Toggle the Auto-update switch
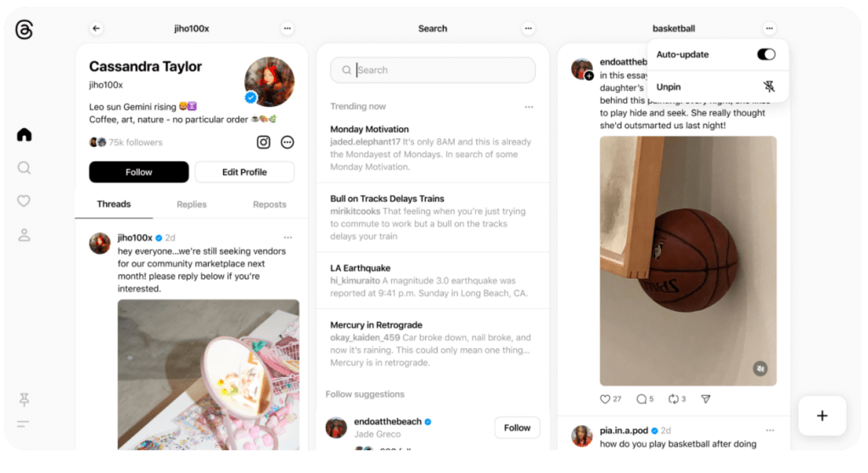868x473 pixels. pos(766,54)
